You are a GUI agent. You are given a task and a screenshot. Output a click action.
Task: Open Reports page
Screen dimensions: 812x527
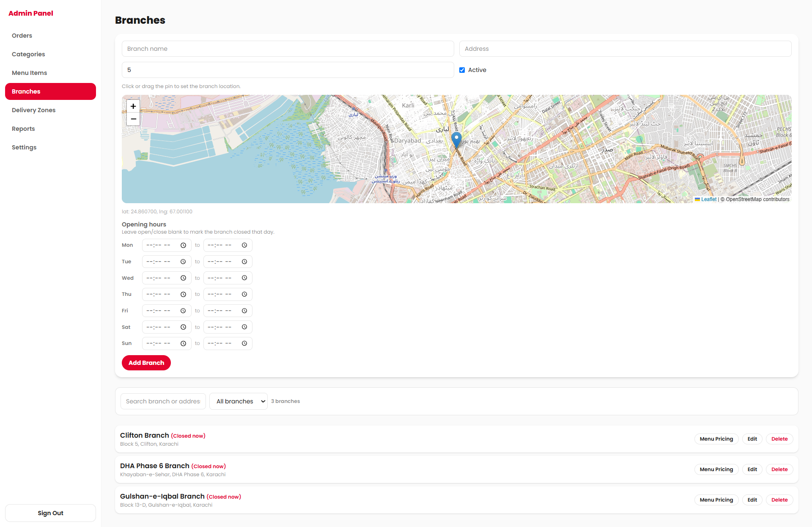point(50,129)
